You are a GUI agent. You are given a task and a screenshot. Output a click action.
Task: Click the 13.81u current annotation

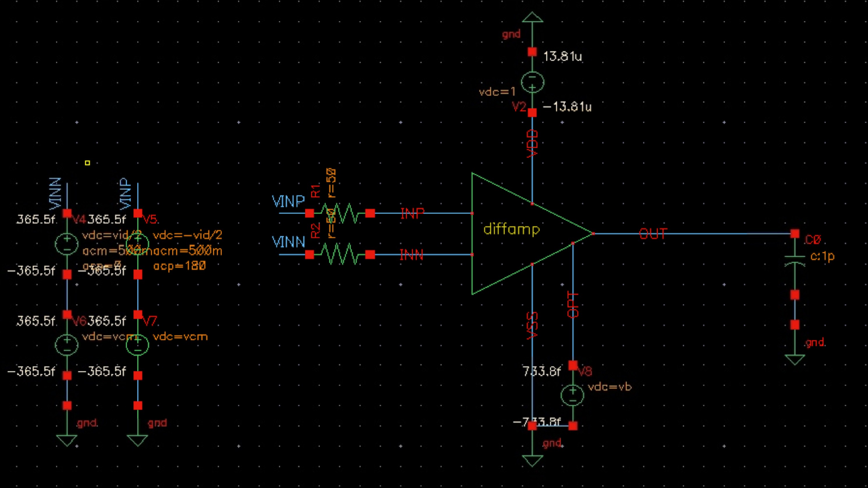[x=562, y=56]
